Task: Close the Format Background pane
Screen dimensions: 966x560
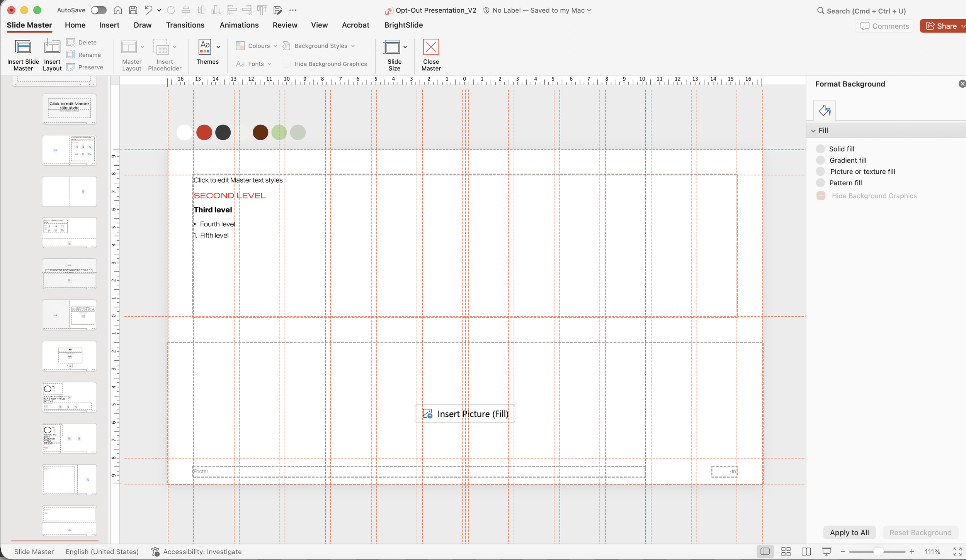Action: pos(962,84)
